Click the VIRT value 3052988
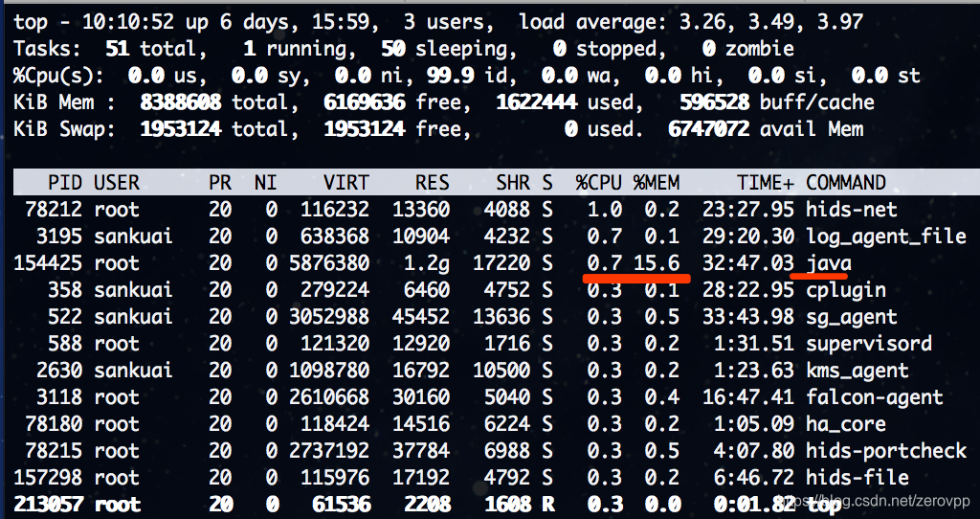The width and height of the screenshot is (980, 519). [329, 317]
